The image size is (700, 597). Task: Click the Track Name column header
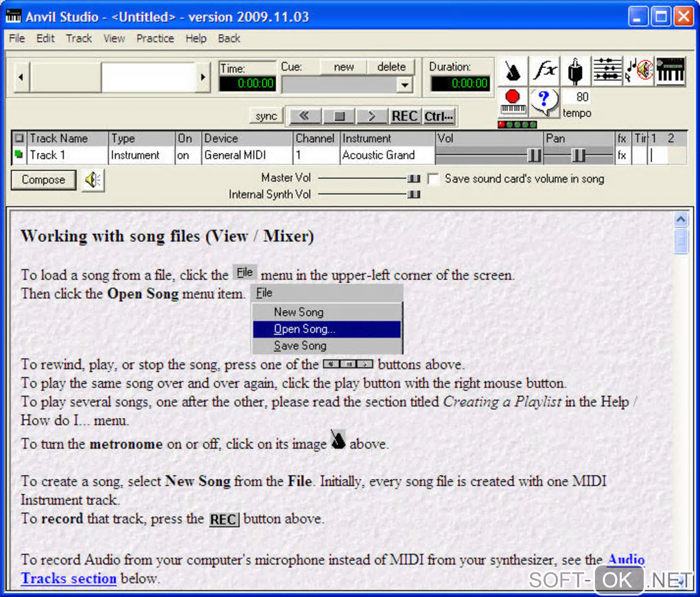point(67,139)
